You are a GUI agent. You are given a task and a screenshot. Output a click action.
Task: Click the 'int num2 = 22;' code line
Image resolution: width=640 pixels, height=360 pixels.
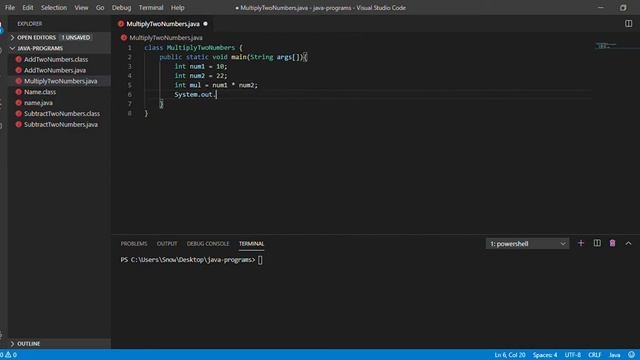pos(201,76)
